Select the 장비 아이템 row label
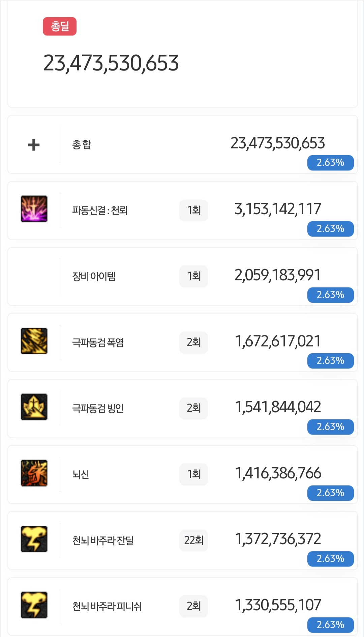 pyautogui.click(x=94, y=277)
